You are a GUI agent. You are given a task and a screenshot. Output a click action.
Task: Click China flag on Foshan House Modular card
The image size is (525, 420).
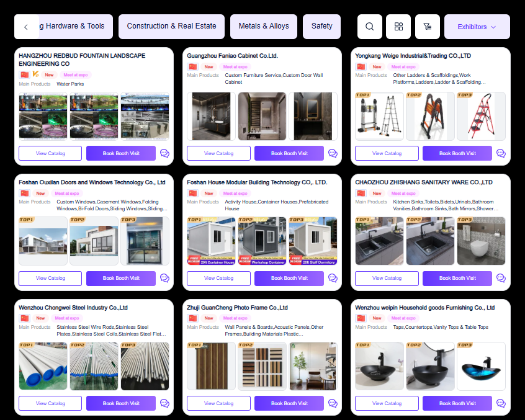193,193
